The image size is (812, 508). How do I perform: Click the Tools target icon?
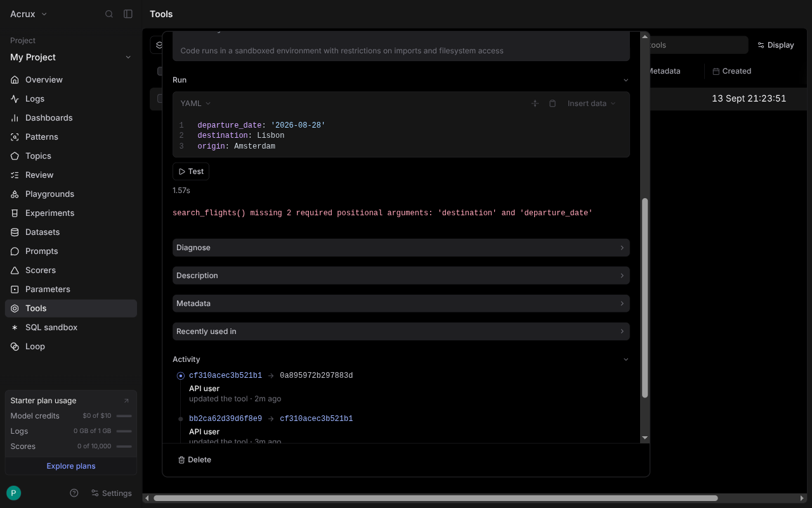pyautogui.click(x=15, y=309)
